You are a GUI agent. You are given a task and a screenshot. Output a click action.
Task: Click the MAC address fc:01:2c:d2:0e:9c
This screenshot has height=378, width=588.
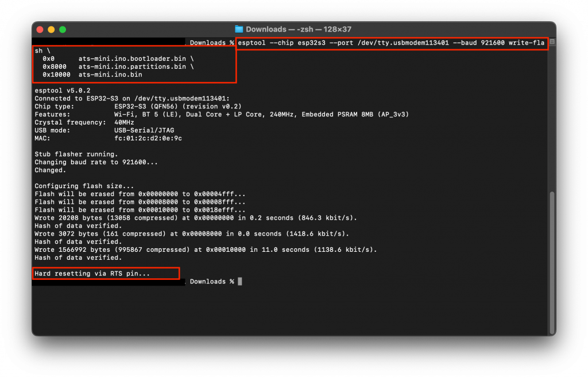coord(148,138)
